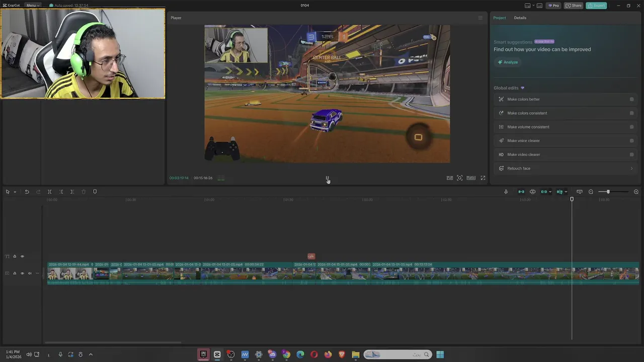
Task: Toggle main track magnet icon
Action: [x=521, y=192]
